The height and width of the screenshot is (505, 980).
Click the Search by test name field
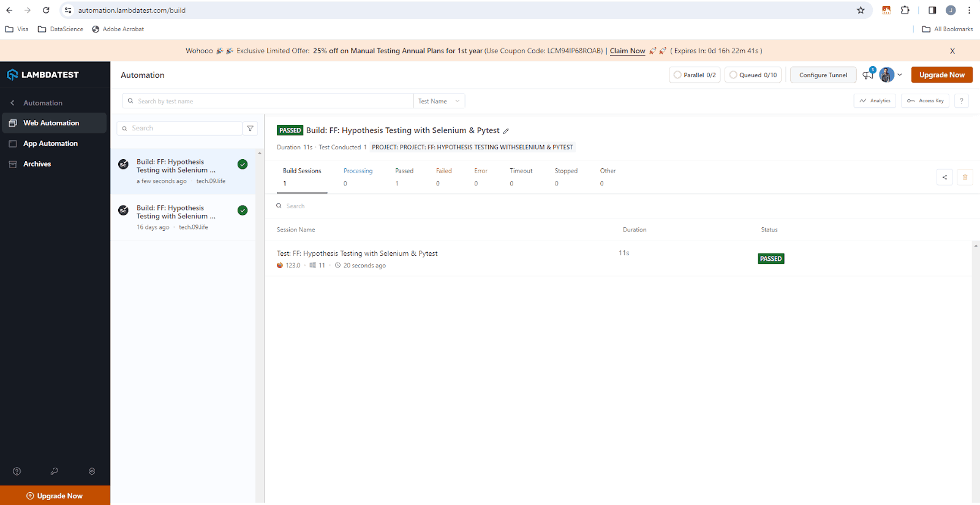[269, 101]
